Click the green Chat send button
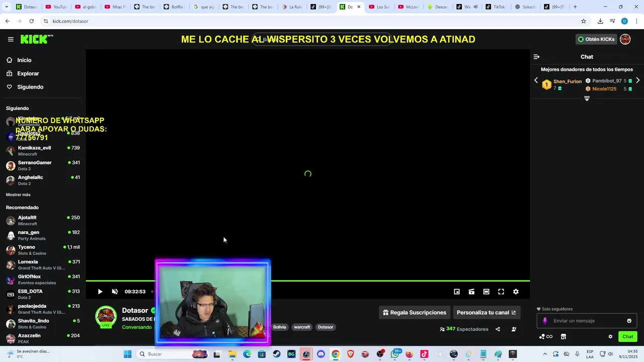 (628, 337)
